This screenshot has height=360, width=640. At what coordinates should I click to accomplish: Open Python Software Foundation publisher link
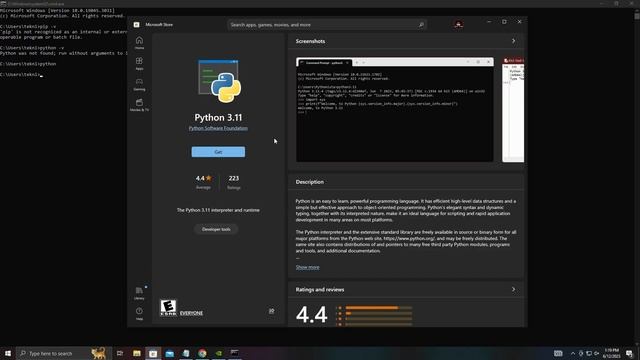pos(218,128)
